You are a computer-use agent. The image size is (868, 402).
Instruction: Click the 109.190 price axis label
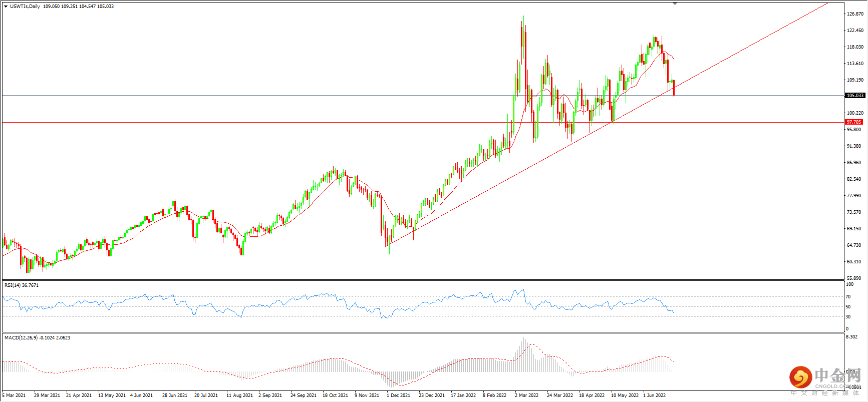tap(855, 80)
